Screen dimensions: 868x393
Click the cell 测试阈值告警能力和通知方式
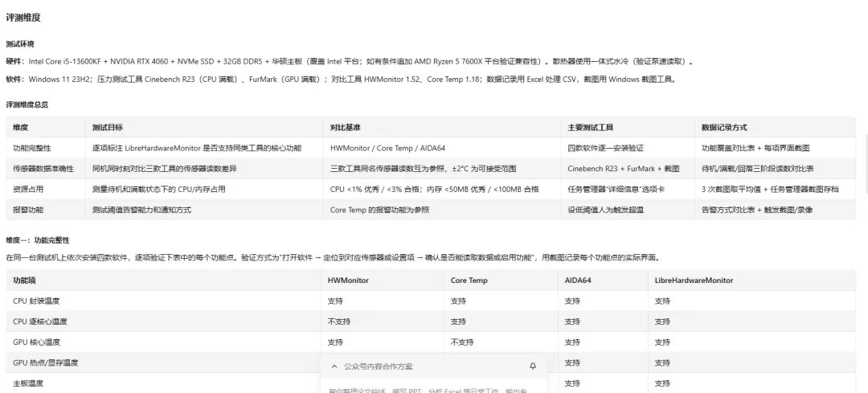coord(141,210)
